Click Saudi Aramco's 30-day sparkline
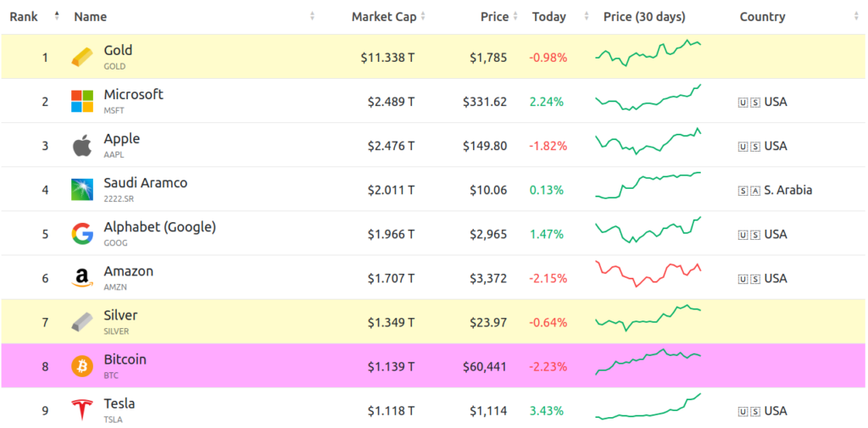This screenshot has height=428, width=868. [648, 185]
